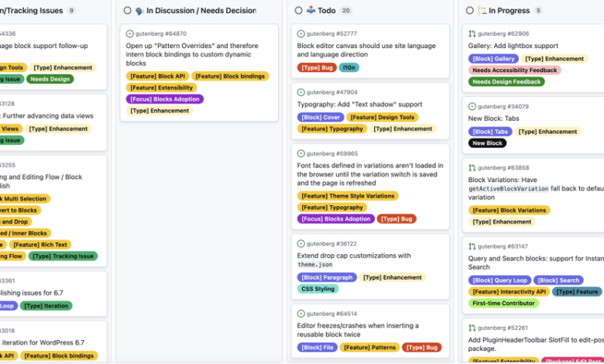Click pull request icon on gutenberg #62906

pos(472,34)
